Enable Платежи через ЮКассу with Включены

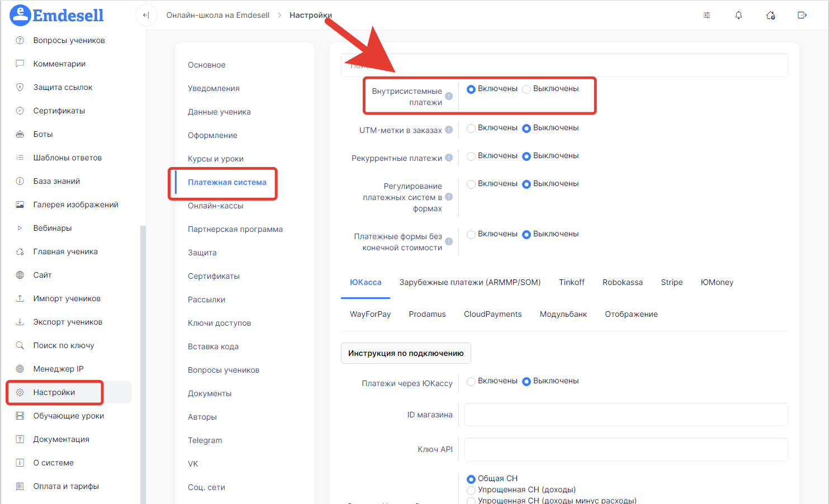[471, 382]
